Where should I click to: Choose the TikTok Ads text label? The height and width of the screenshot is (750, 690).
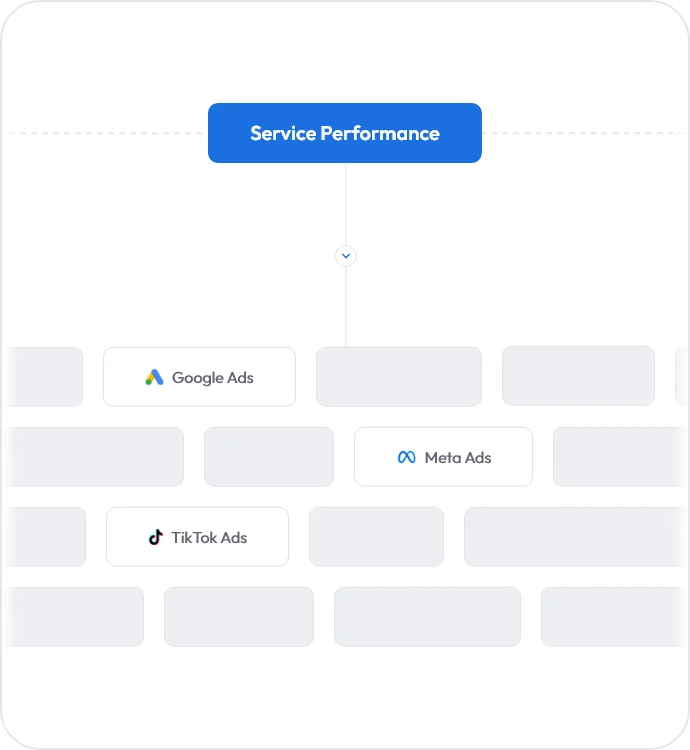coord(209,537)
